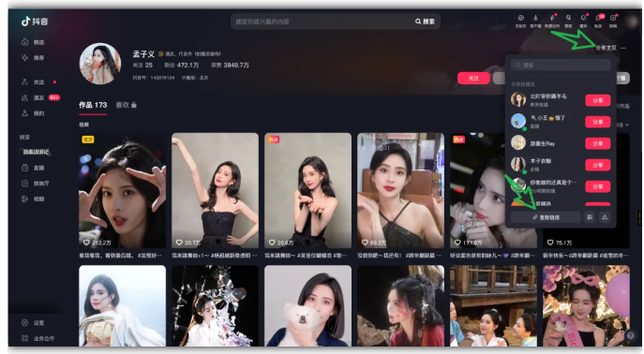Expand the sort dropdown chevron above video grid
Image resolution: width=644 pixels, height=354 pixels.
(627, 125)
